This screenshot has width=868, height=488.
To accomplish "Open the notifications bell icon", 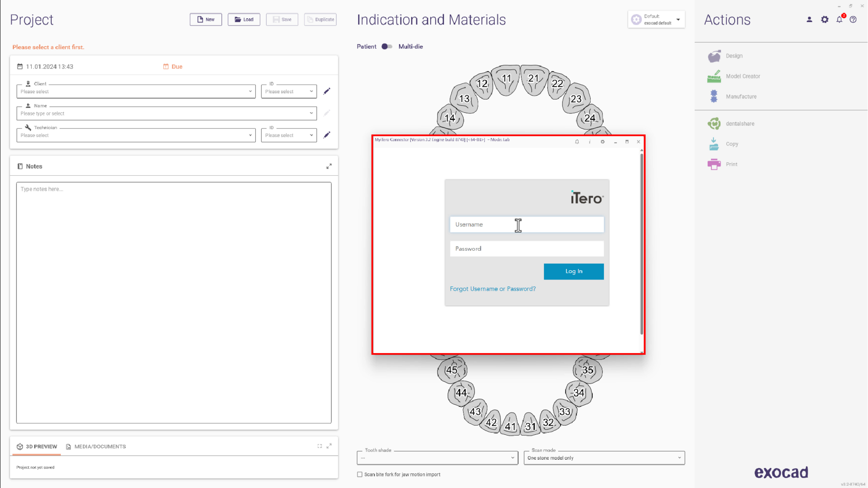I will 839,20.
